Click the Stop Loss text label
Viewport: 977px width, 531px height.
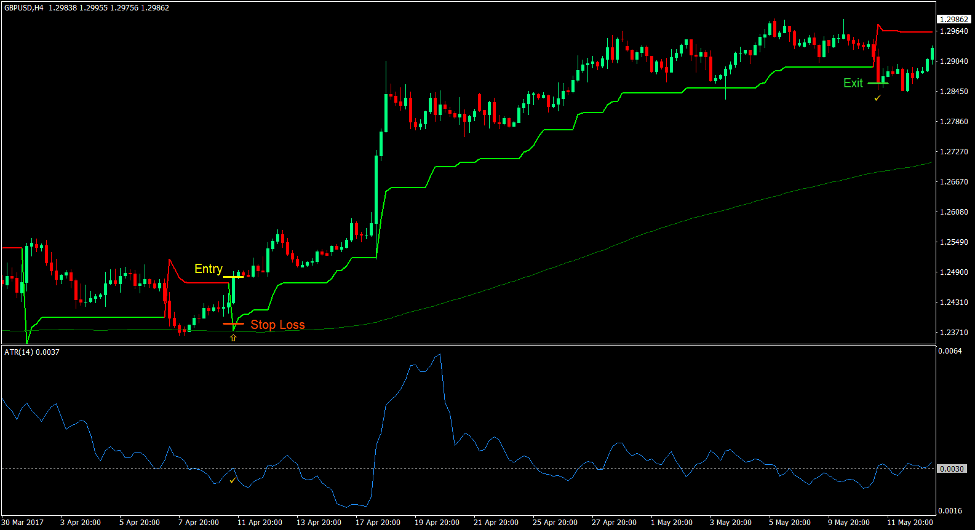pos(278,325)
